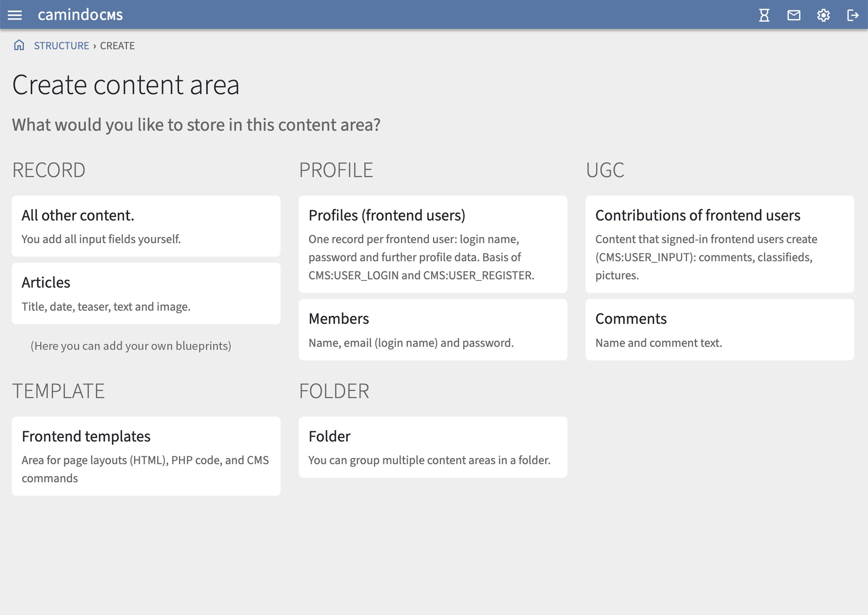Select the Folder card
The width and height of the screenshot is (868, 615).
pos(433,447)
